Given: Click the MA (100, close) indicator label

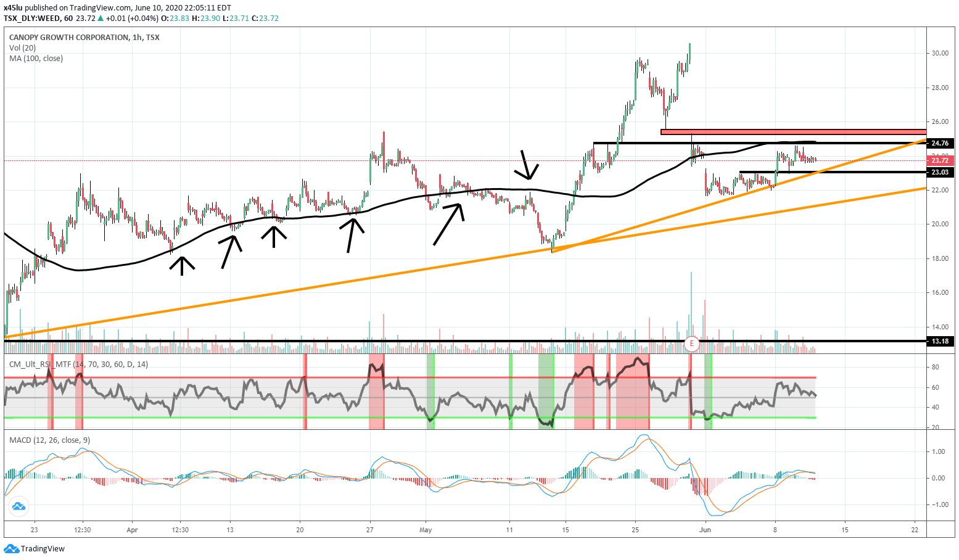Looking at the screenshot, I should pyautogui.click(x=36, y=59).
